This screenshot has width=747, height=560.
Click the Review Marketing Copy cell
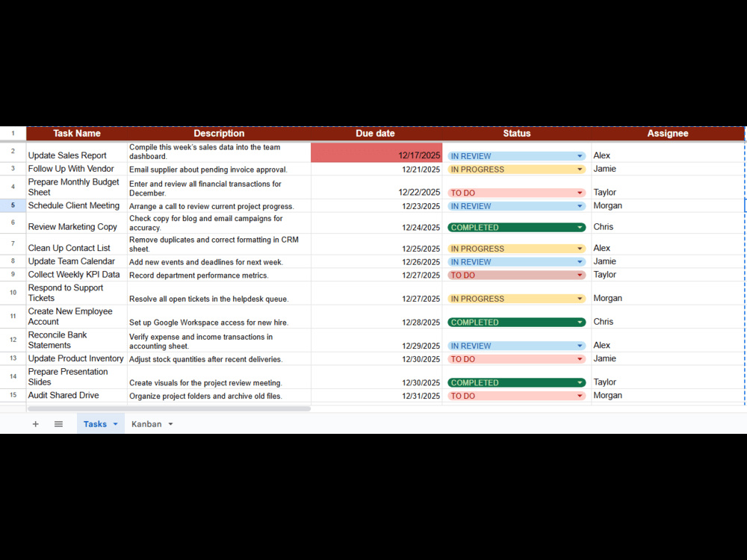[x=77, y=223]
